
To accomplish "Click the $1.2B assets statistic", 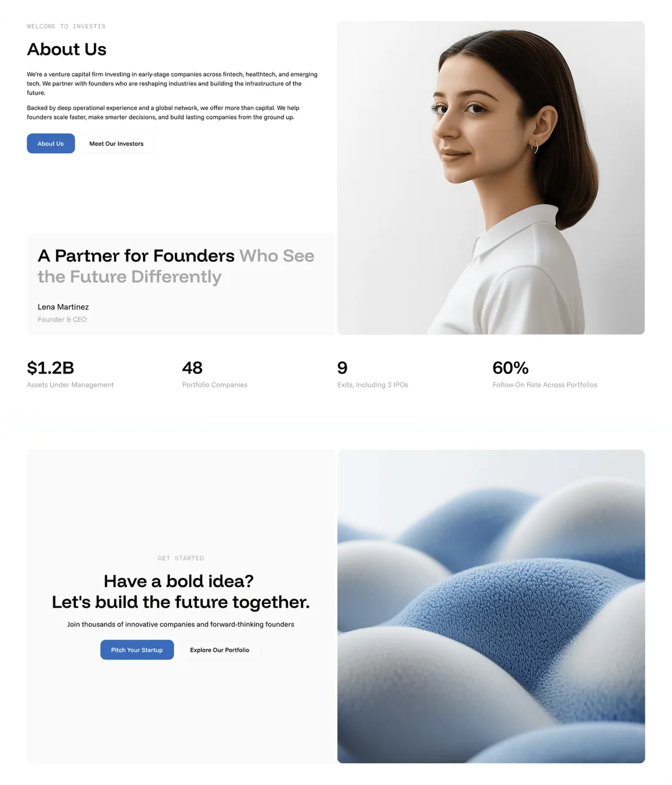I will coord(50,368).
